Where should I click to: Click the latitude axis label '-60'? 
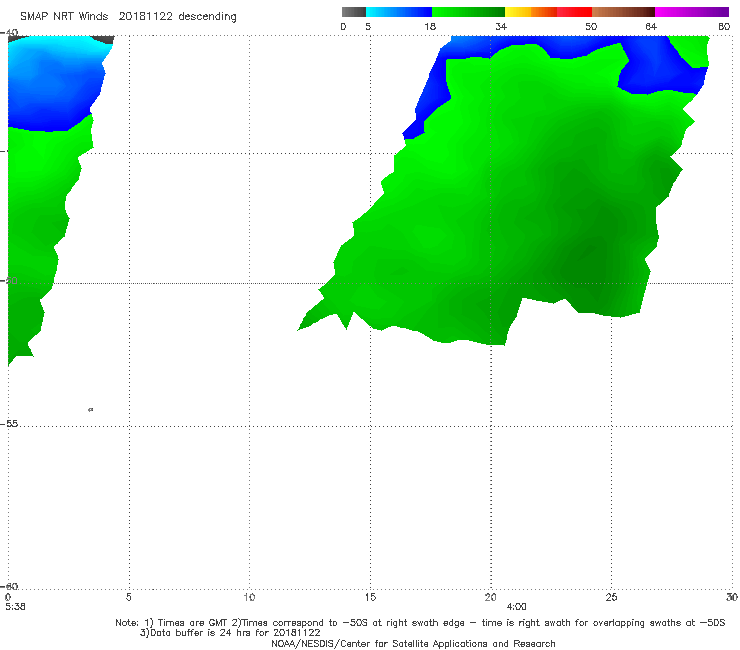9,586
